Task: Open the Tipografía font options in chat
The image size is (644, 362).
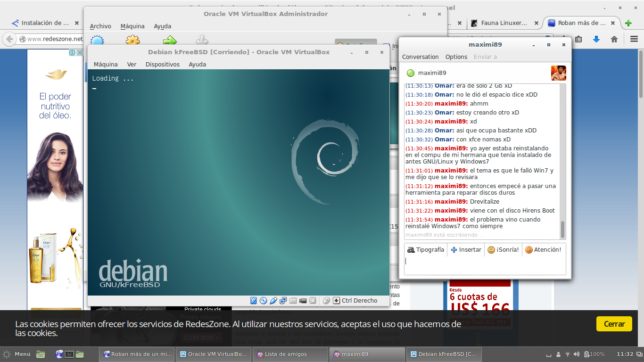Action: tap(426, 250)
